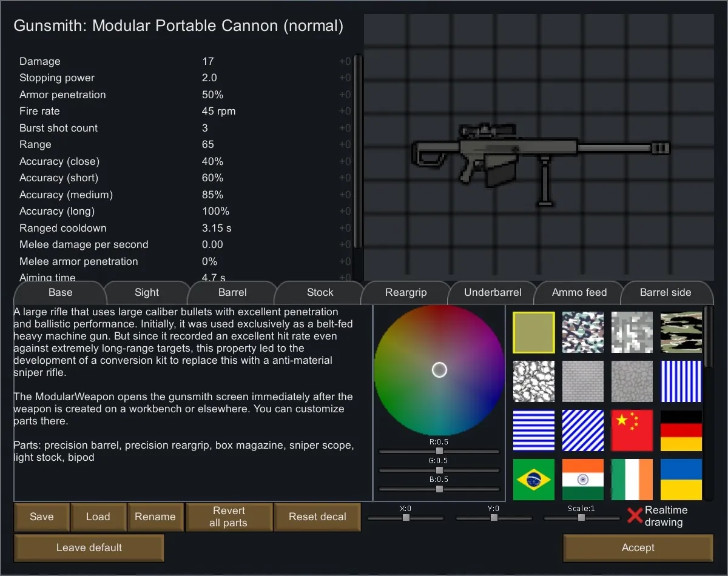Open the Barrel tab
Image resolution: width=728 pixels, height=576 pixels.
232,292
